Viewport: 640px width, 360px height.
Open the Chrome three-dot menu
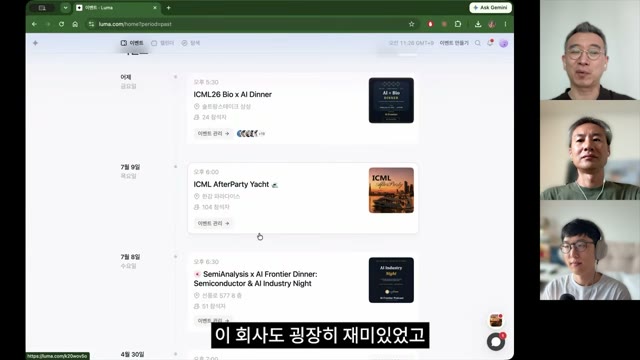point(505,24)
